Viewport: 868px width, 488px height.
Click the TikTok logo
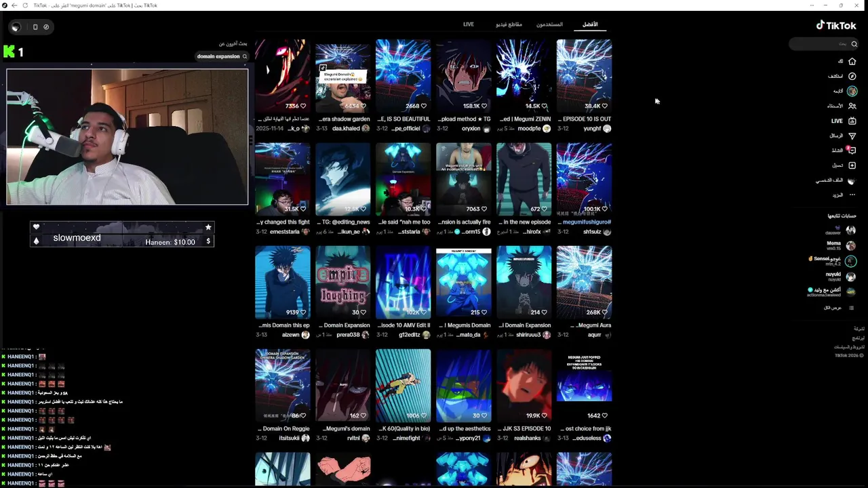tap(835, 26)
